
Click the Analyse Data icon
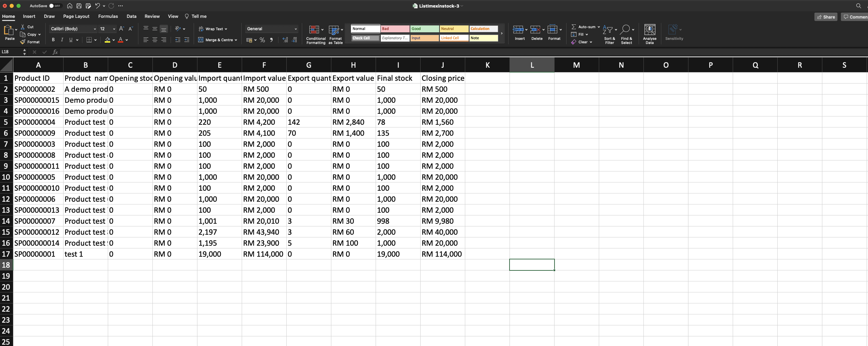(x=649, y=34)
